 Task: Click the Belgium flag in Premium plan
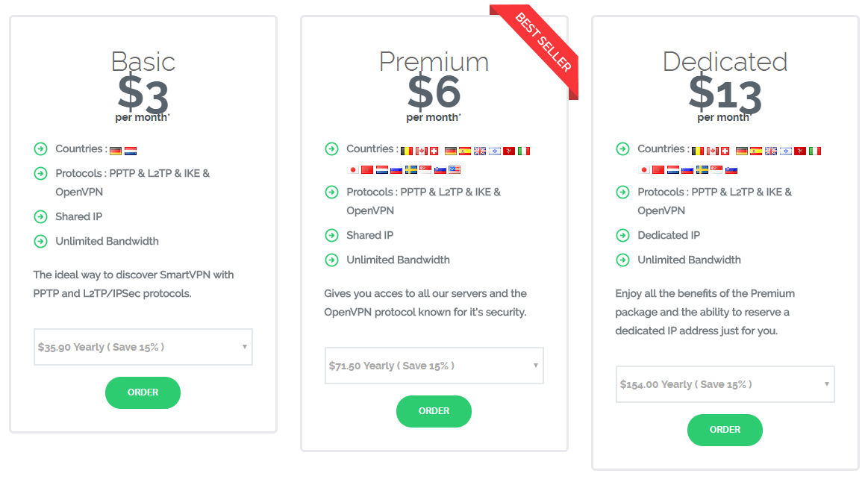click(x=407, y=151)
